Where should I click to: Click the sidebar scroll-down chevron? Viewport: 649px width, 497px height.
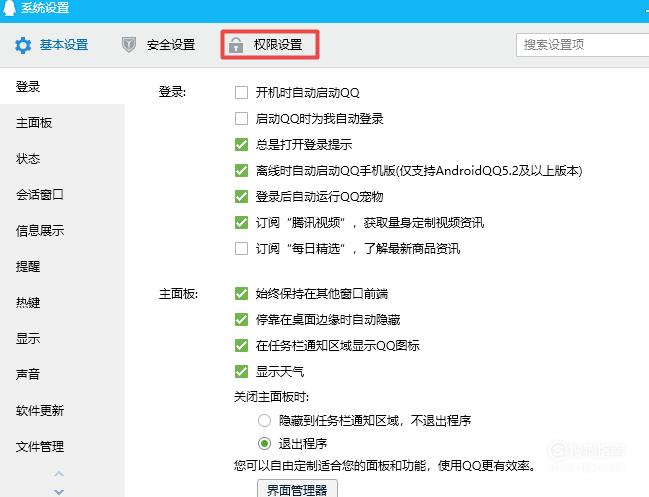point(59,492)
